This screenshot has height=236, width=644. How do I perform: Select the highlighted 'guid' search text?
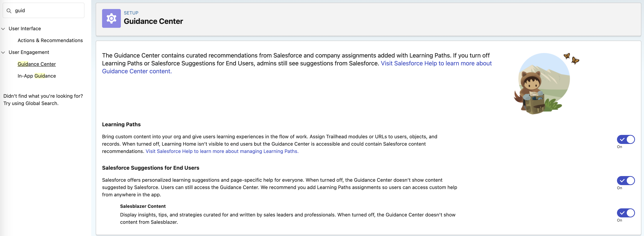[20, 11]
